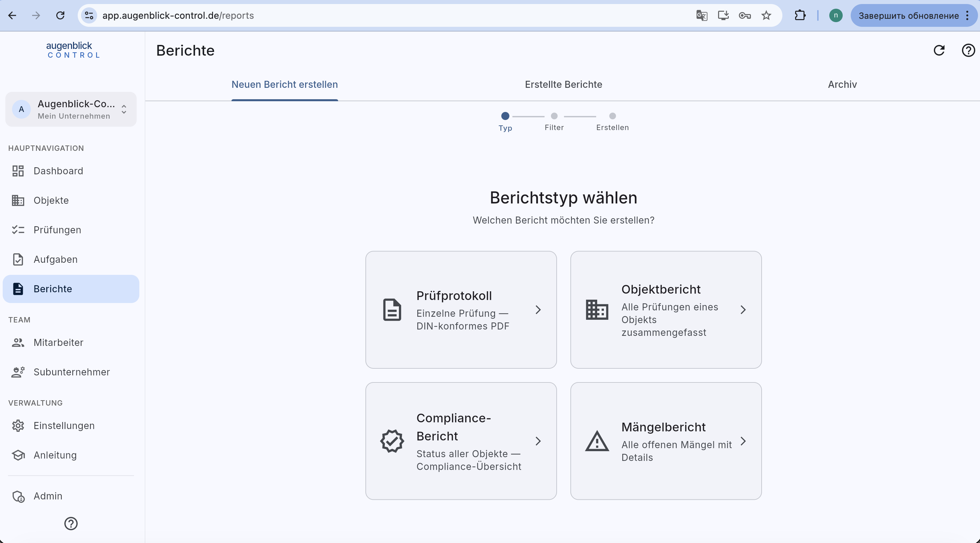Open Admin in the sidebar
Screen dimensions: 980x543
click(x=71, y=496)
